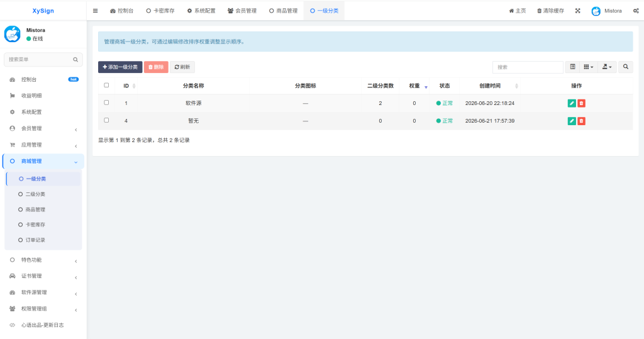
Task: Click the hot badge beside 控制台
Action: [74, 79]
